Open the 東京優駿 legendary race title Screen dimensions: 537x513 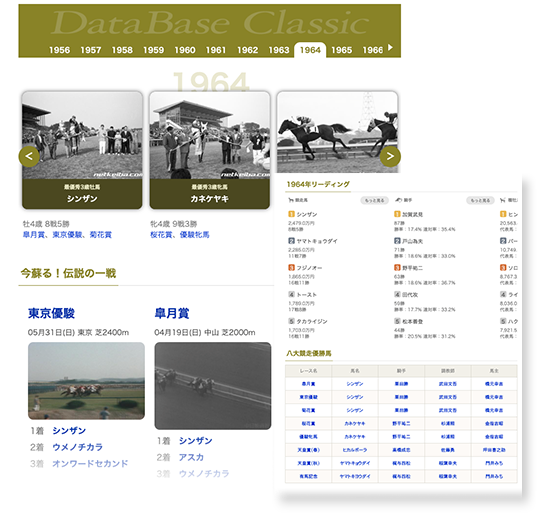click(51, 313)
